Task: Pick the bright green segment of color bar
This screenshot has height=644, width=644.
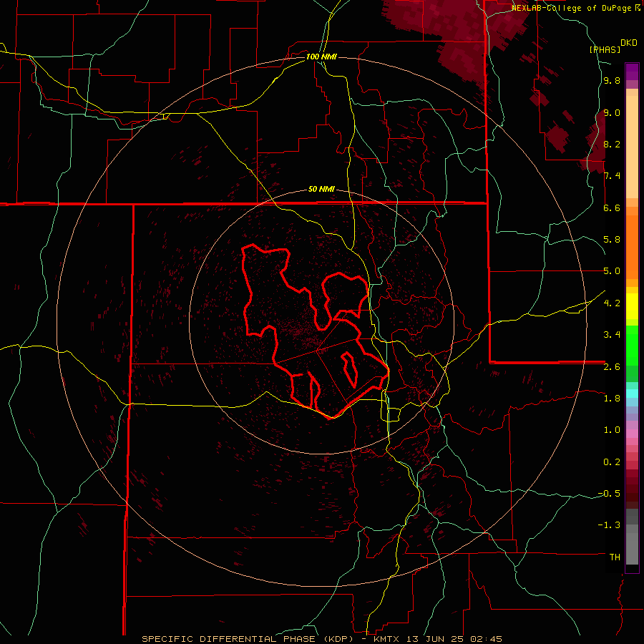Action: coord(632,345)
